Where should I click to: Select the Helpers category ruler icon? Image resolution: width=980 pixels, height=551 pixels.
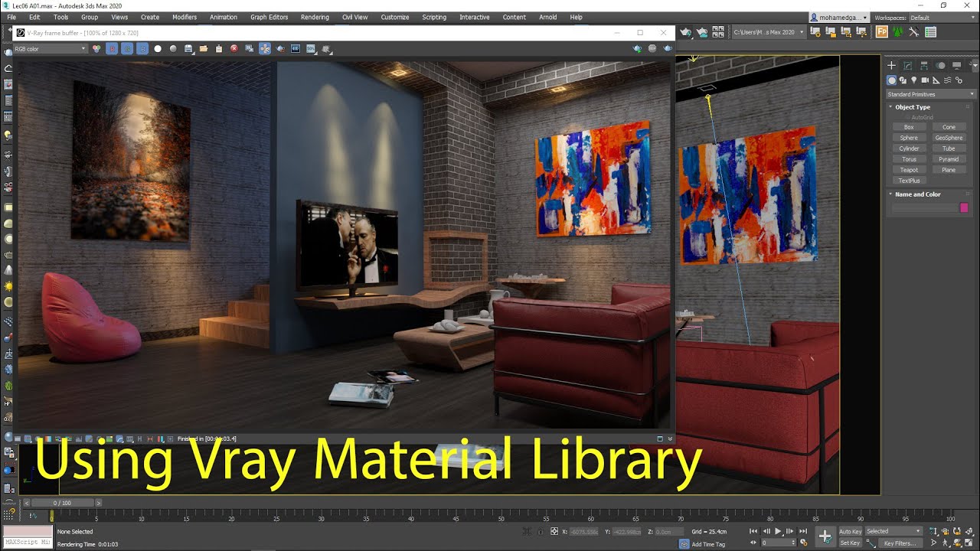point(936,80)
